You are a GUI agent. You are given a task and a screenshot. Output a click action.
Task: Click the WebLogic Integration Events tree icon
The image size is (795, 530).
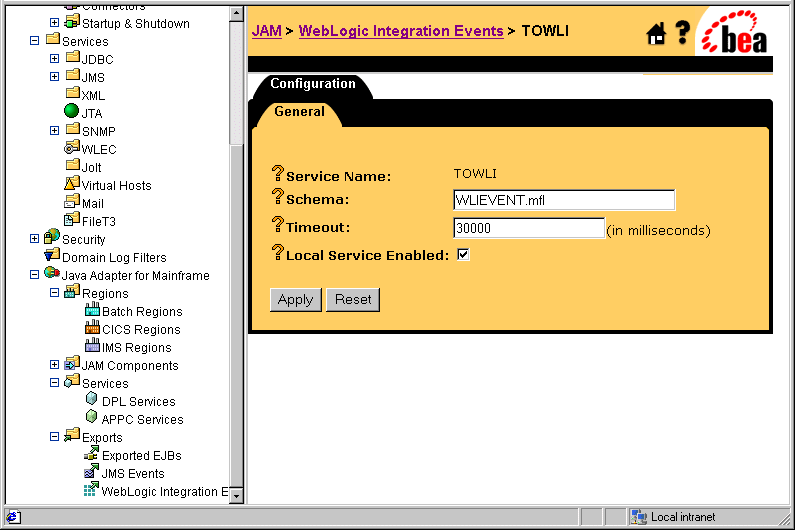click(92, 489)
